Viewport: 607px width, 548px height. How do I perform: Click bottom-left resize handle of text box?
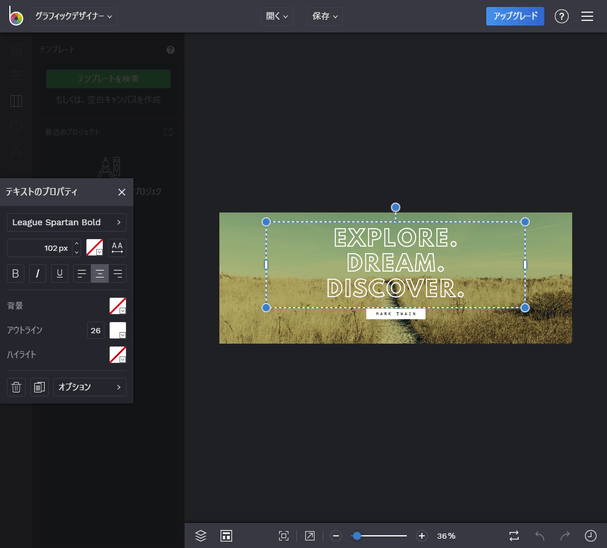[266, 308]
